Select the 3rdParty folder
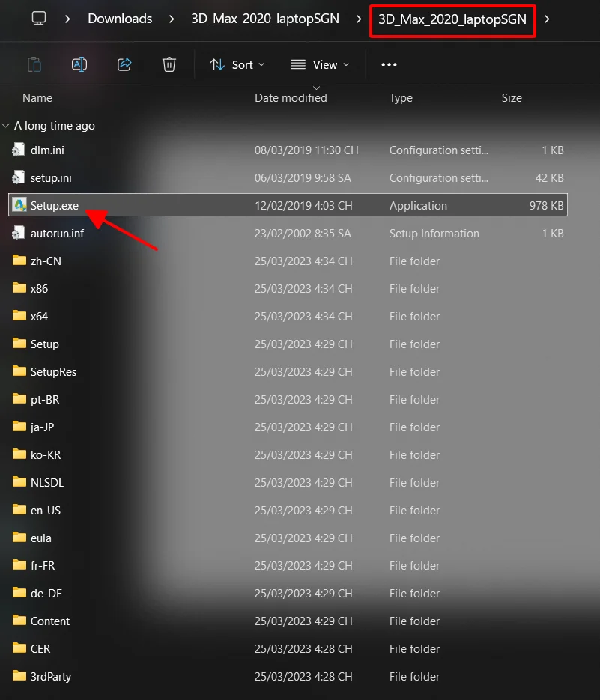 coord(50,677)
